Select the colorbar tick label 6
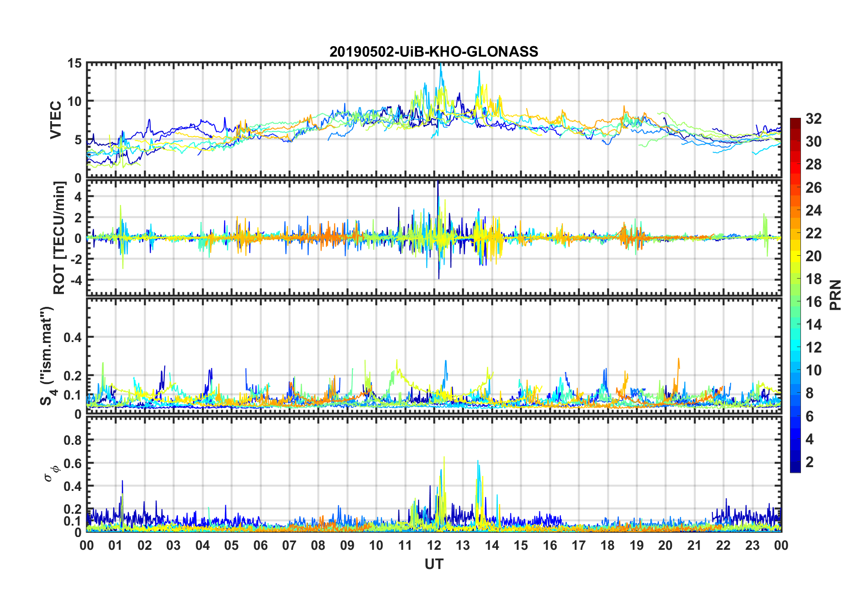Viewport: 868px width, 590px height. tap(810, 416)
